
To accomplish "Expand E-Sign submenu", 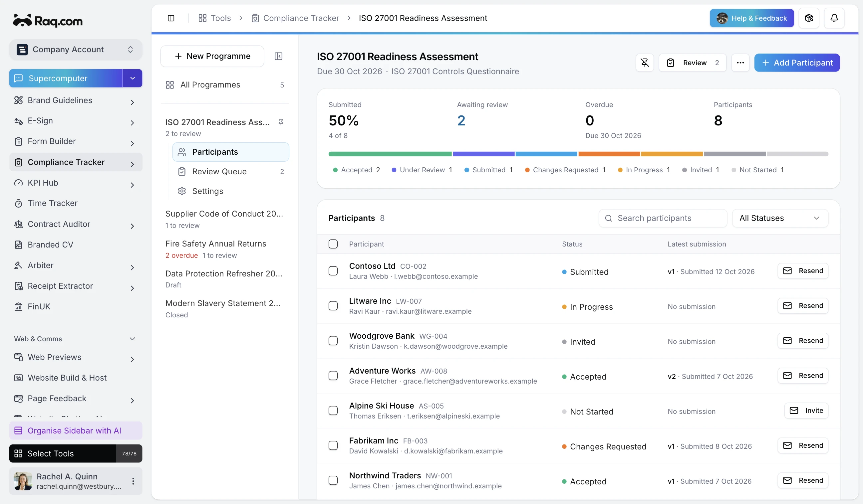I will (x=133, y=122).
